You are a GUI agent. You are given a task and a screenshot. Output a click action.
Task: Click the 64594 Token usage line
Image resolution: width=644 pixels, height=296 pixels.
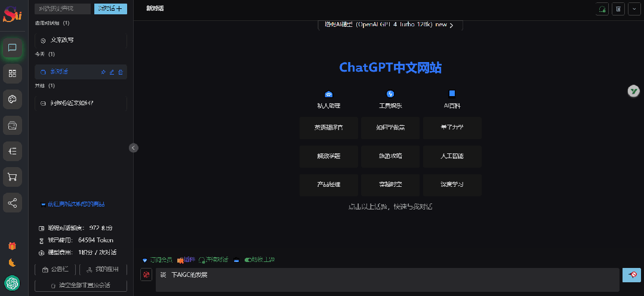click(x=76, y=240)
